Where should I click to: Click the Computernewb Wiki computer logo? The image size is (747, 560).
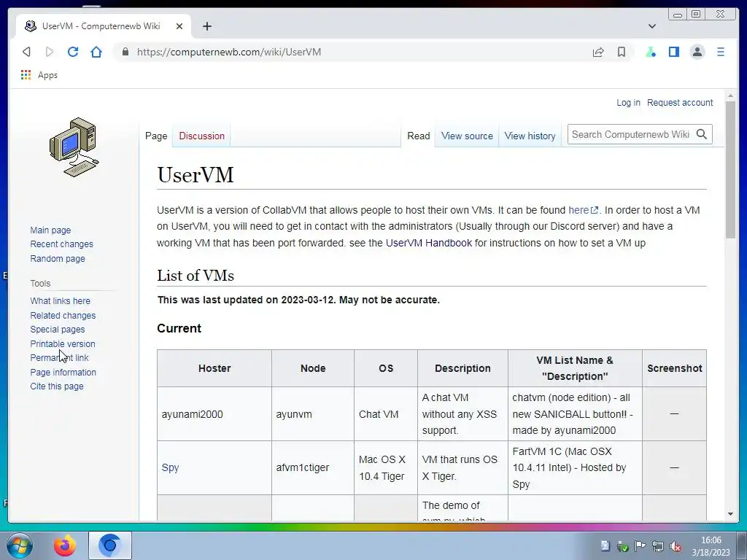point(74,147)
